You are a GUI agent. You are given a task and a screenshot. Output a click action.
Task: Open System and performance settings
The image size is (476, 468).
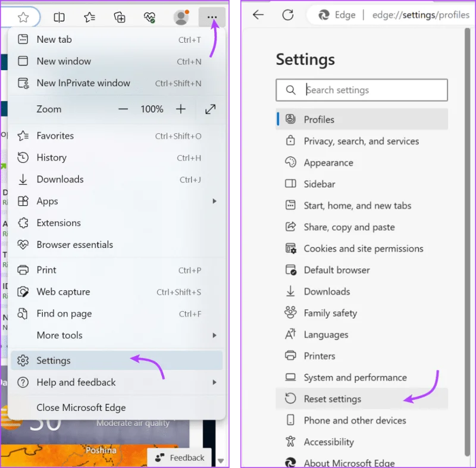(x=362, y=377)
